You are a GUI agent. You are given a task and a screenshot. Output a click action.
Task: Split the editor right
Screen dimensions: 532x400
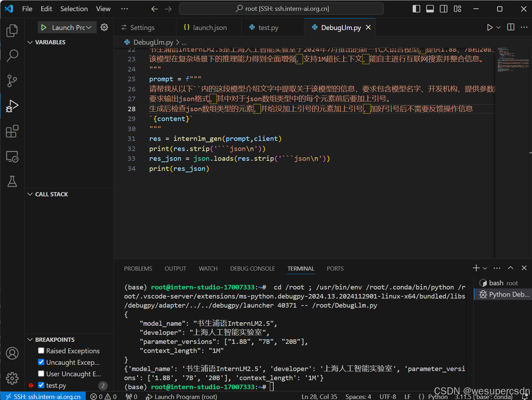511,27
